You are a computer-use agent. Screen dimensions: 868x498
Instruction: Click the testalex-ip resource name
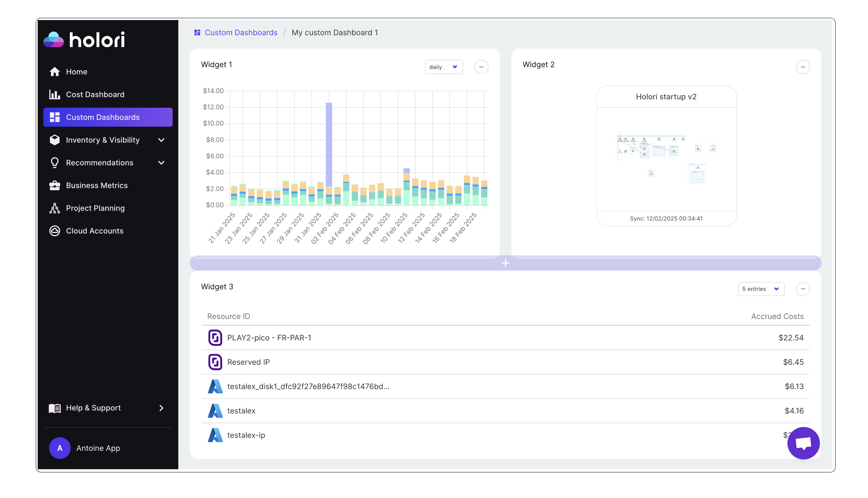(246, 435)
